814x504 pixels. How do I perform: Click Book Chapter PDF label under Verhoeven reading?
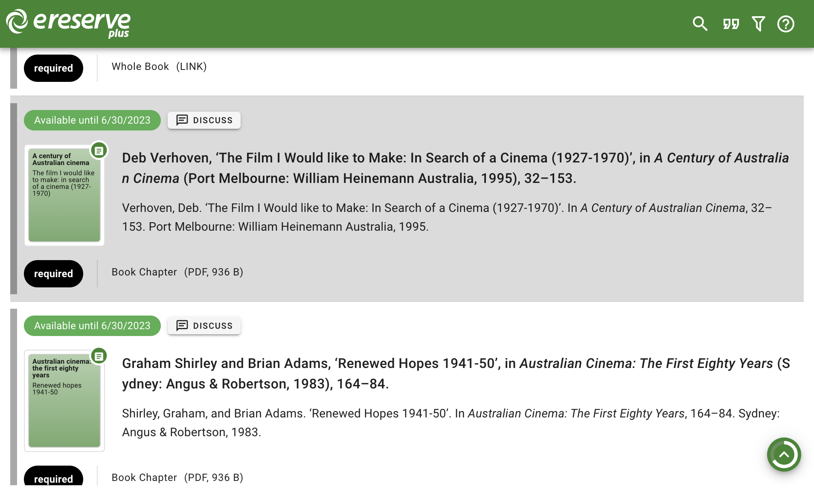pos(177,272)
